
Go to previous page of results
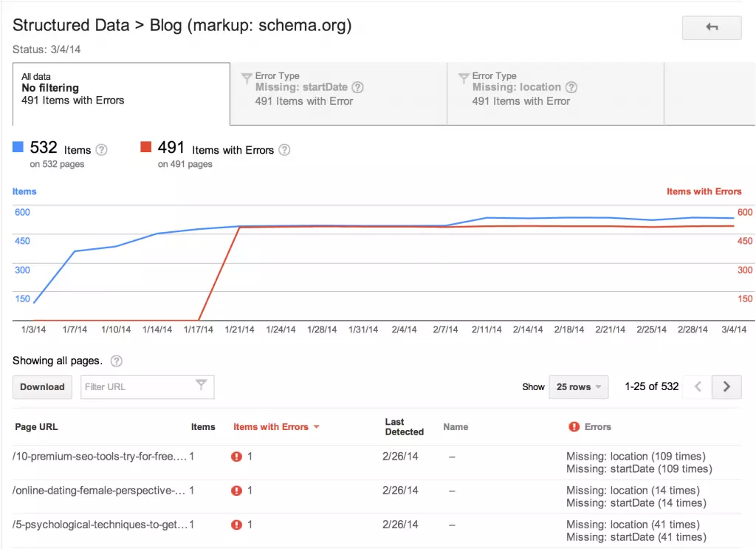point(698,387)
